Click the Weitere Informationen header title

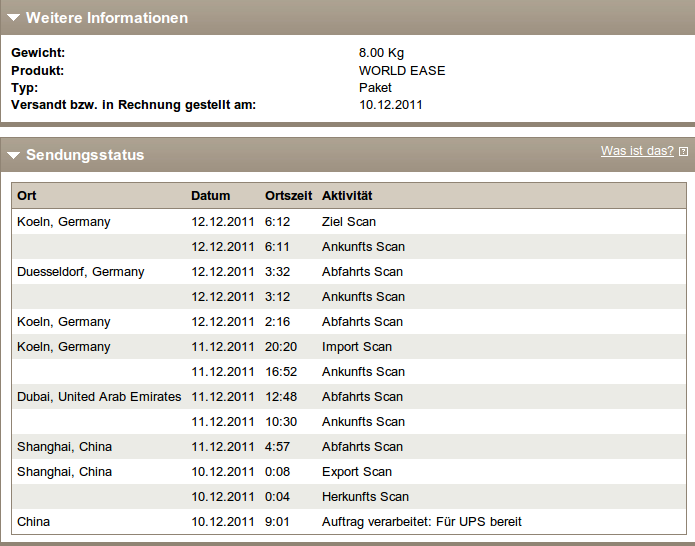(x=106, y=18)
